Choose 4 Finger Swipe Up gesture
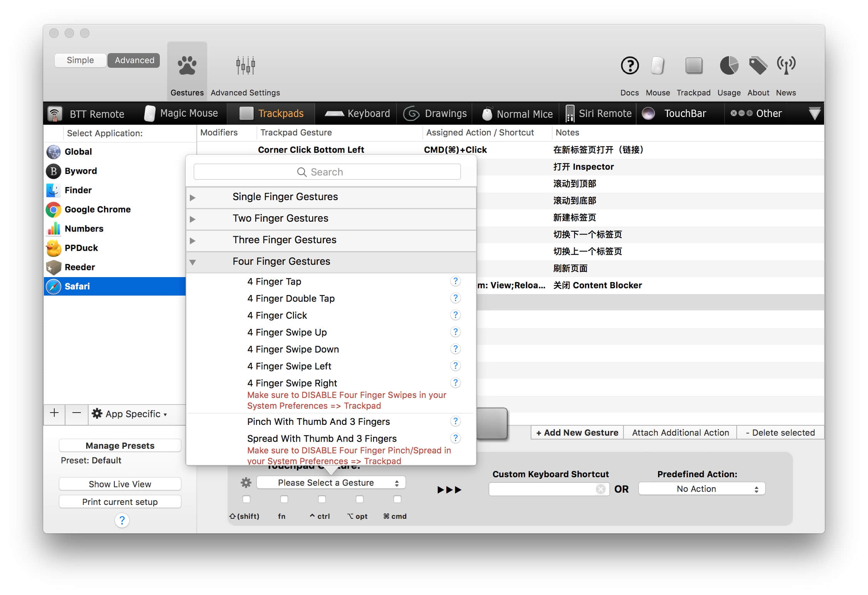The height and width of the screenshot is (595, 868). pos(287,332)
